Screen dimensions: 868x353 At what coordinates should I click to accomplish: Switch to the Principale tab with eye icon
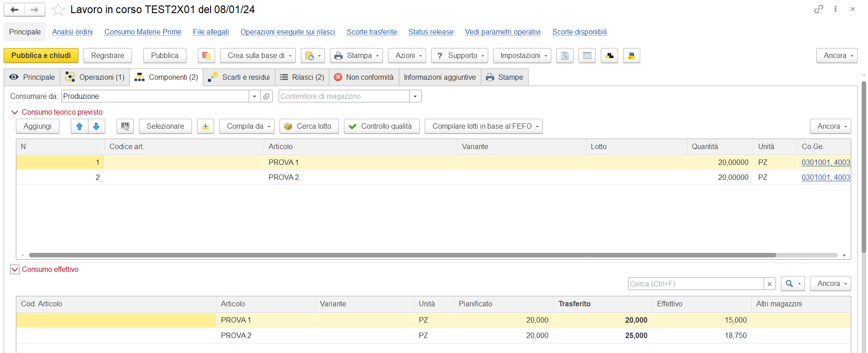(32, 77)
